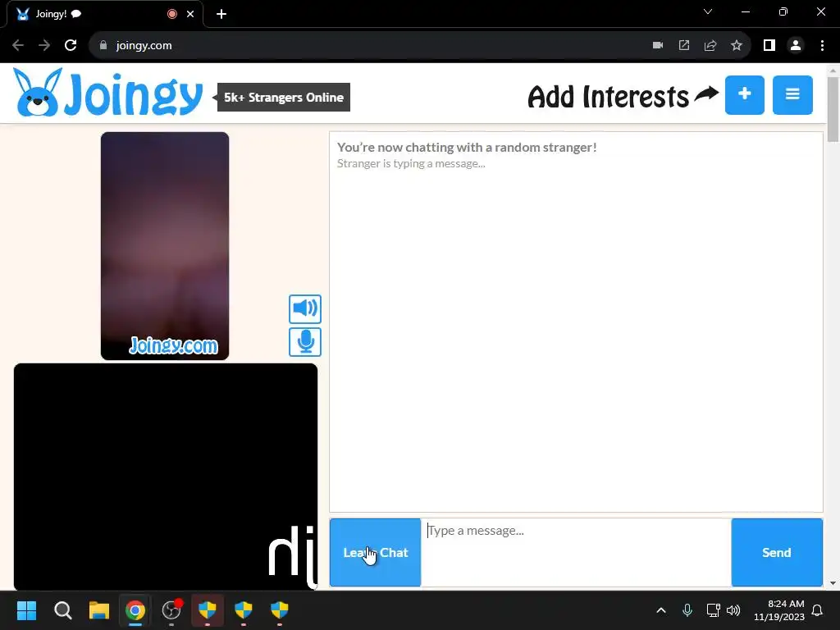This screenshot has height=630, width=840.
Task: Open the hamburger menu button
Action: tap(792, 95)
